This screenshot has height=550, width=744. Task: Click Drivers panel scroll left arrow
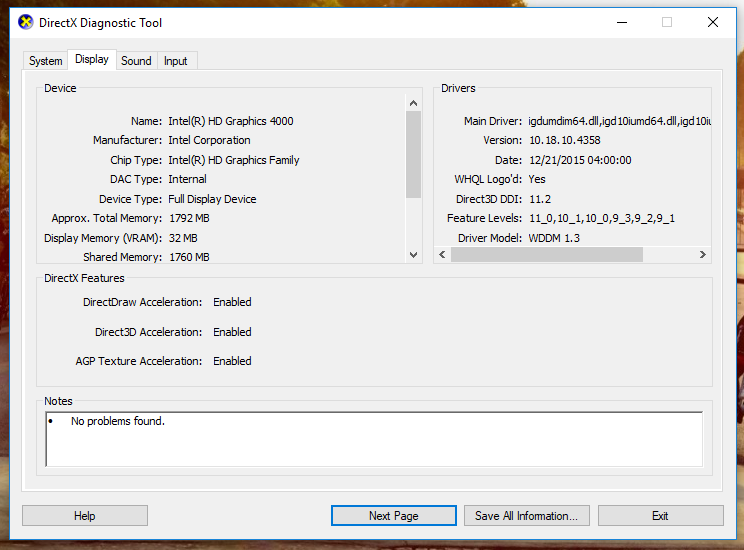pos(442,254)
